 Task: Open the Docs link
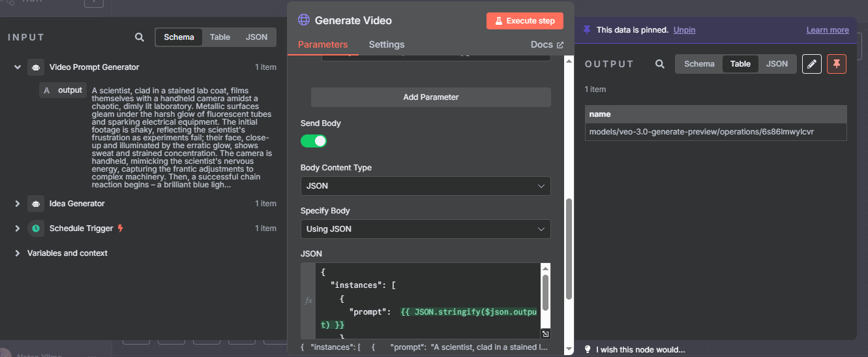tap(547, 45)
